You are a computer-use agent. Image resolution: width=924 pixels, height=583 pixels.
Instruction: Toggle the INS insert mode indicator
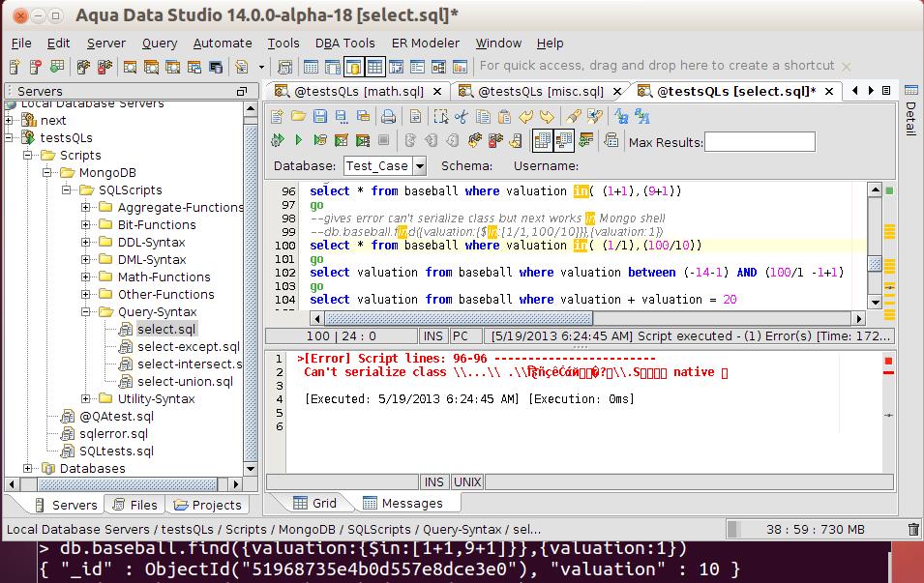(433, 336)
